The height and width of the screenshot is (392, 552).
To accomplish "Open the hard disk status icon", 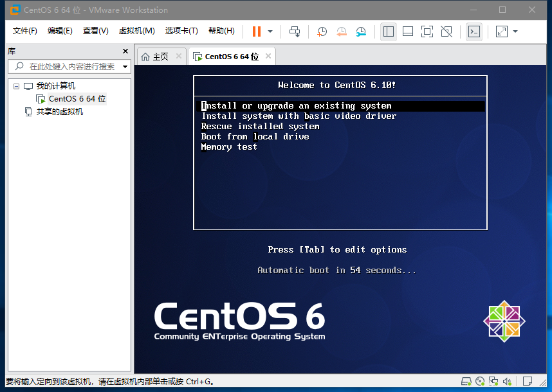I will 466,381.
